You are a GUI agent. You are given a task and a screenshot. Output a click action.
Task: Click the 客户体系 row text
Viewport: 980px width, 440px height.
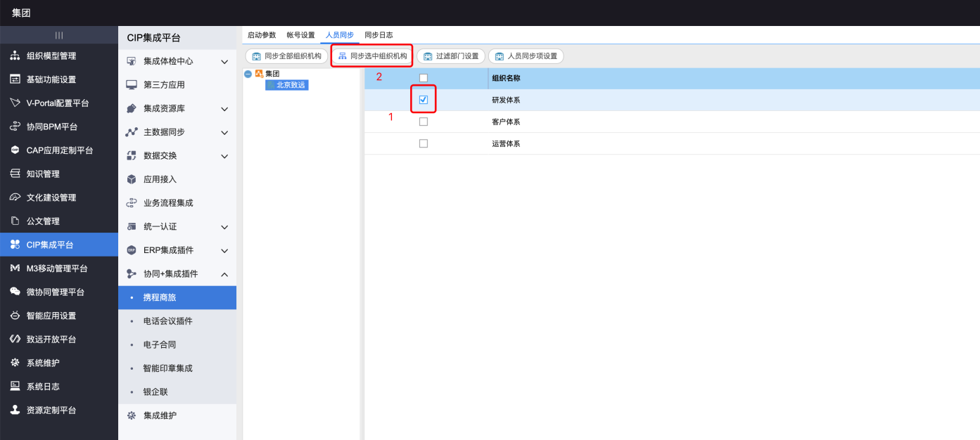(x=506, y=122)
